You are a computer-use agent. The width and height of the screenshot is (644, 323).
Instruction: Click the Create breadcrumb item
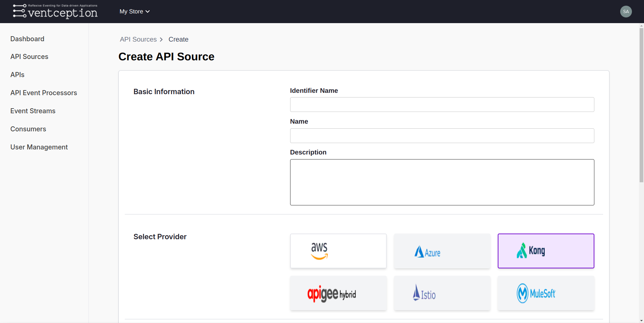click(178, 39)
